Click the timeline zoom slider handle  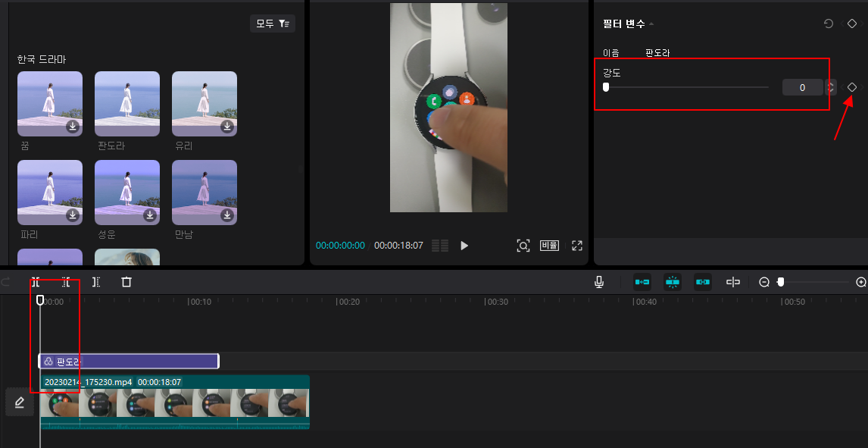pos(781,282)
